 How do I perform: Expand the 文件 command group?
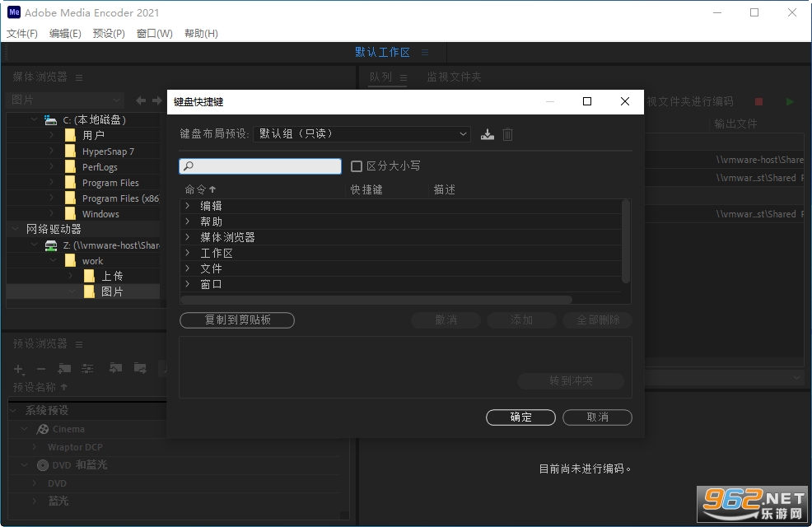(188, 268)
